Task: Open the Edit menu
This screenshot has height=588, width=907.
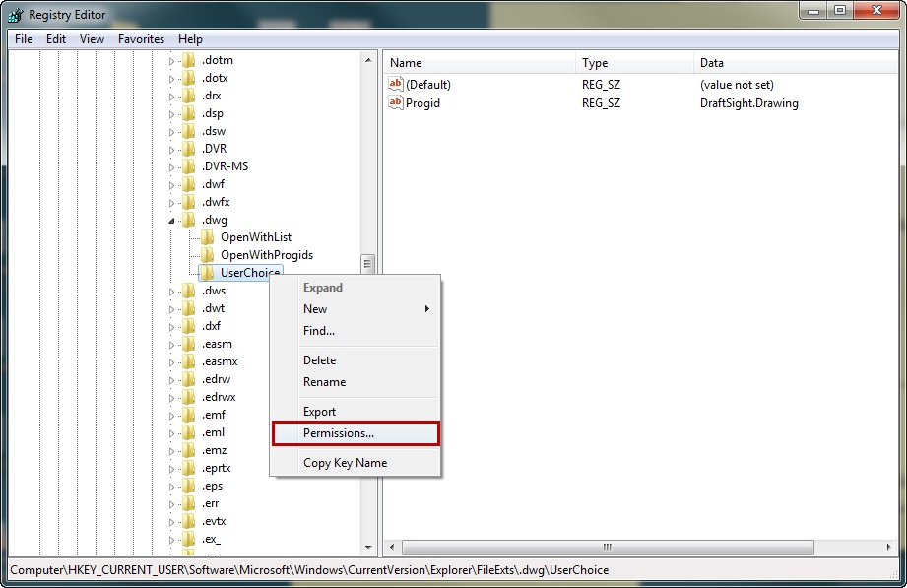Action: tap(56, 39)
